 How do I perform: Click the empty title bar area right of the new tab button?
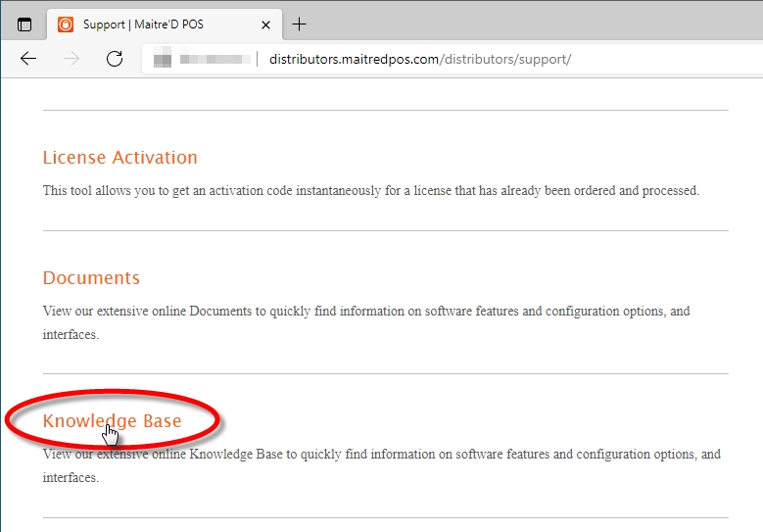coord(539,24)
